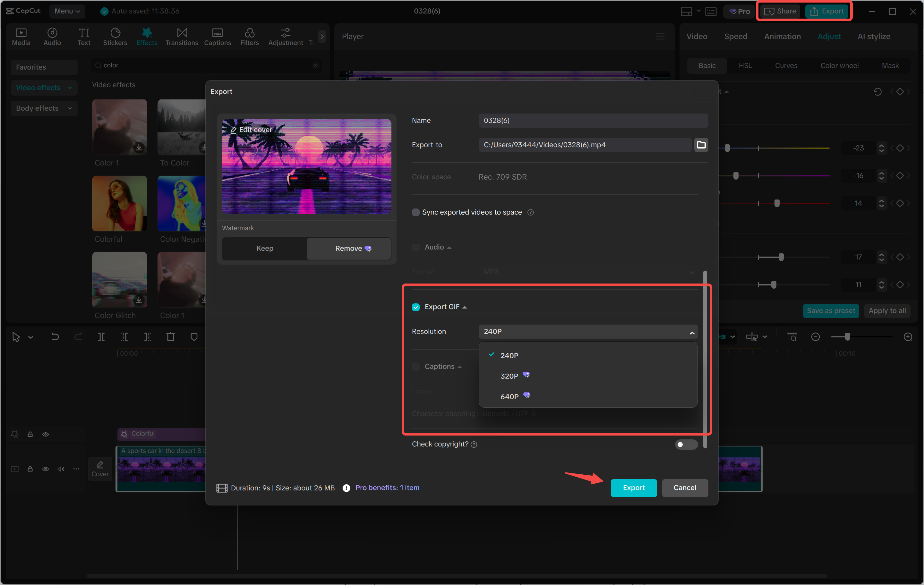Click Export inside the dialog

634,487
